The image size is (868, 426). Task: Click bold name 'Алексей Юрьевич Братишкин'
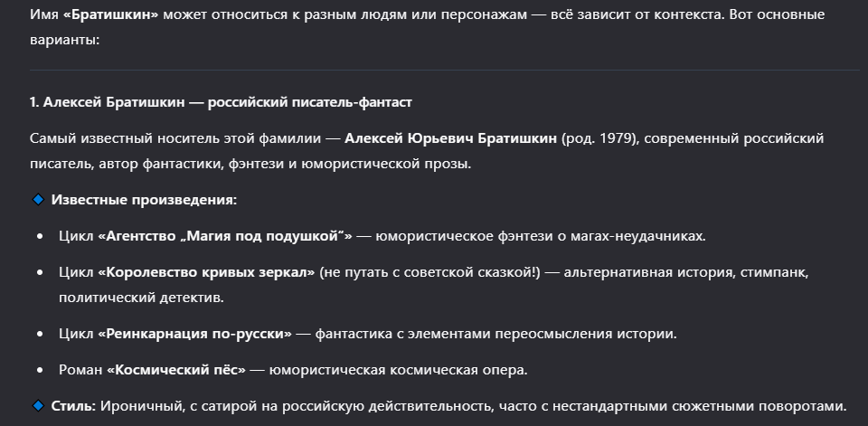click(450, 138)
